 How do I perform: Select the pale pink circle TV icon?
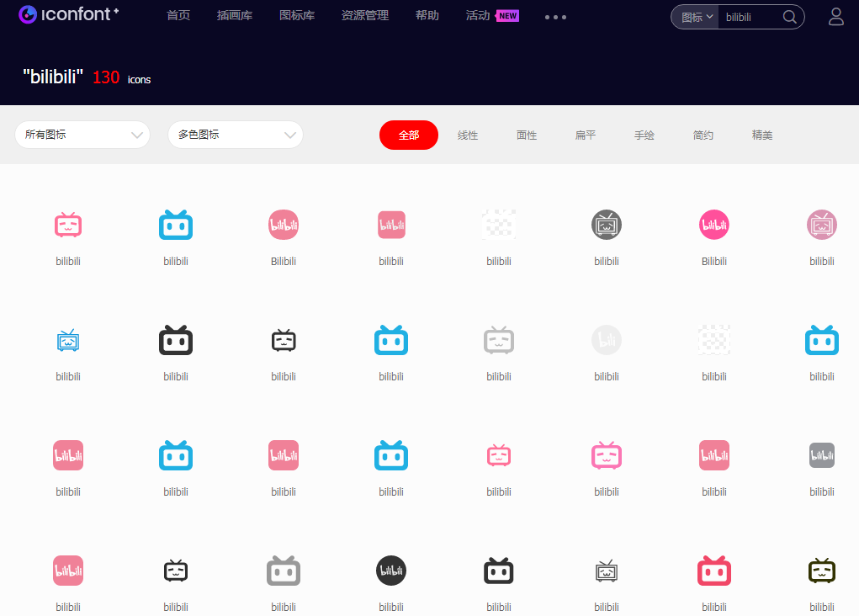(x=822, y=225)
